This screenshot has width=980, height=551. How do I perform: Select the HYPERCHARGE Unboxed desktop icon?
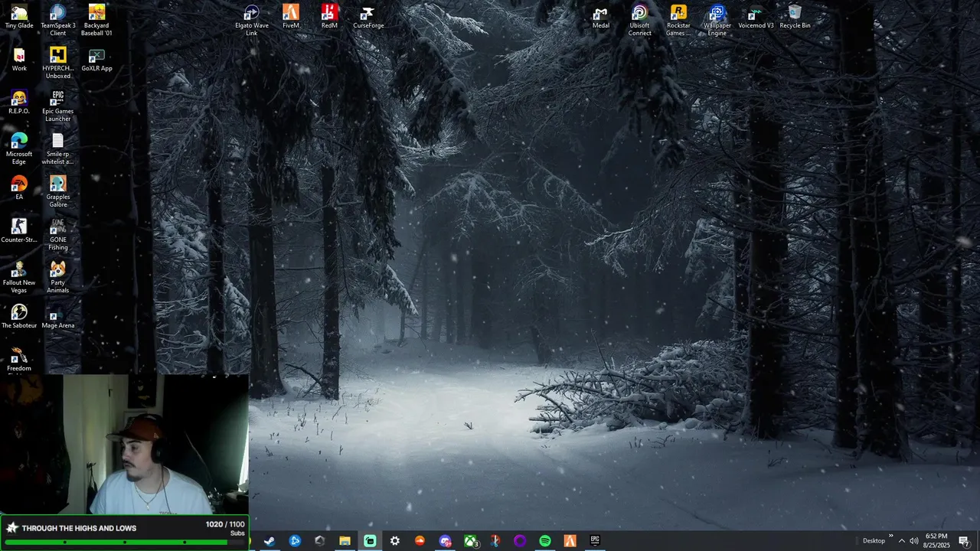[58, 63]
